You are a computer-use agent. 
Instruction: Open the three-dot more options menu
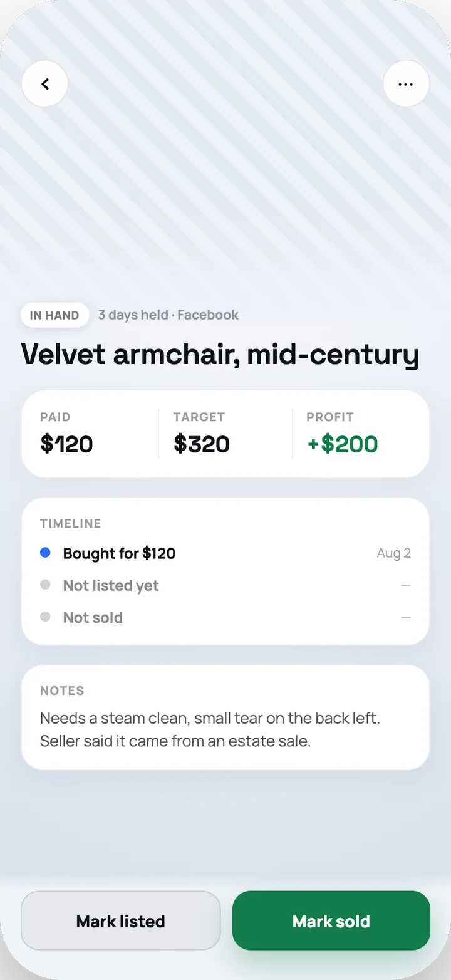pyautogui.click(x=406, y=83)
